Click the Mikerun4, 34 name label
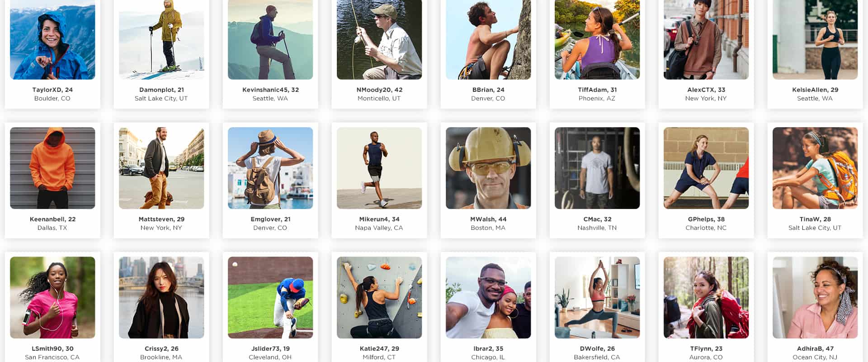Viewport: 868px width, 362px height. pyautogui.click(x=379, y=219)
